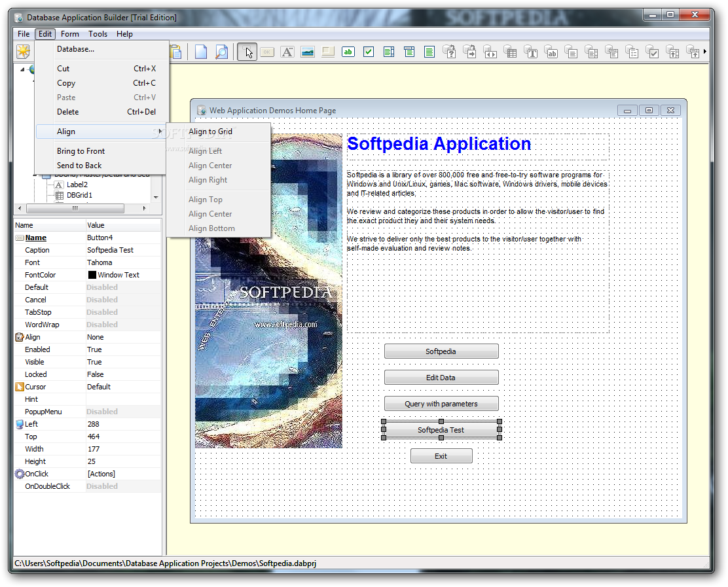Choose Align to Grid in submenu
Screen dimensions: 728x587
click(219, 132)
